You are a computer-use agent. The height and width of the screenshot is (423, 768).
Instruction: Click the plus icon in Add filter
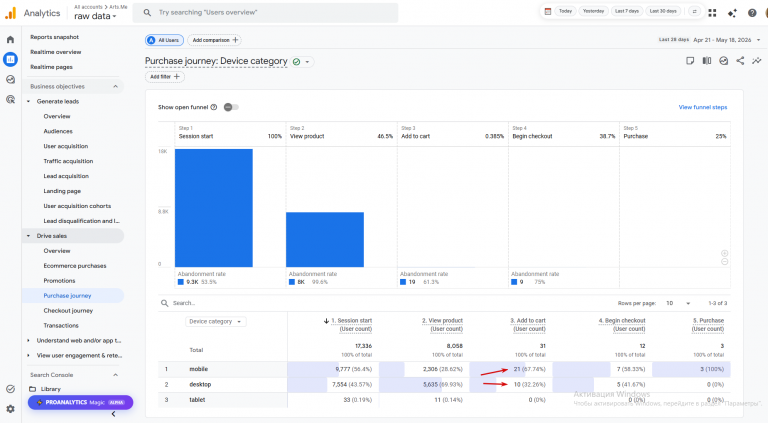[177, 76]
